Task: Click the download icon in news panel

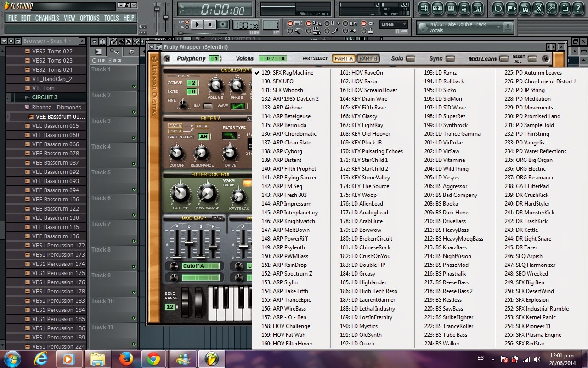Action: point(508,27)
